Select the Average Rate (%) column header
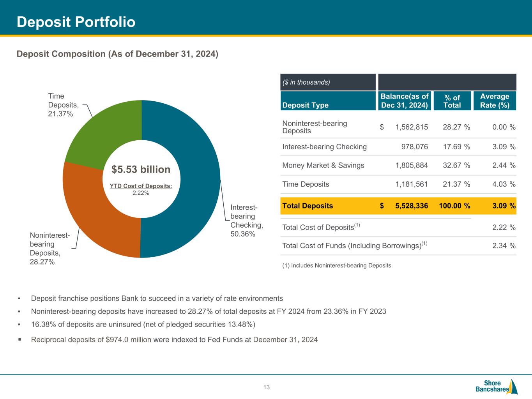Viewport: 532px width, 399px height. point(495,101)
